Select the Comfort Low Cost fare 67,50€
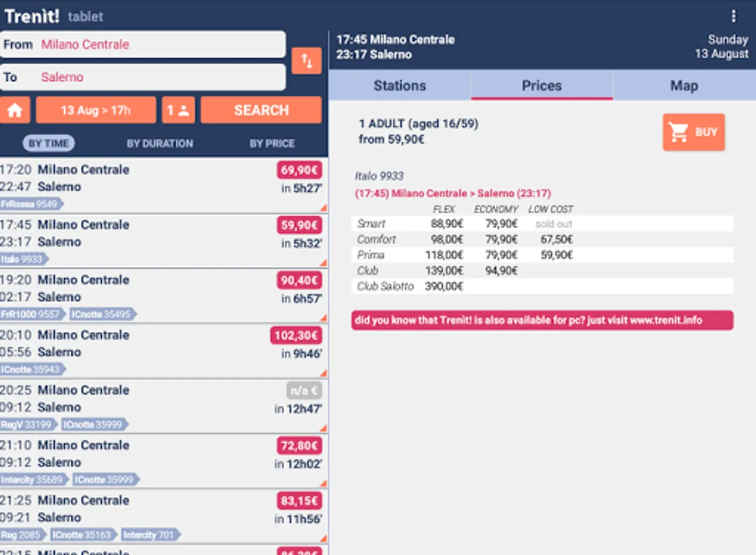Screen dimensions: 756x555 click(557, 239)
